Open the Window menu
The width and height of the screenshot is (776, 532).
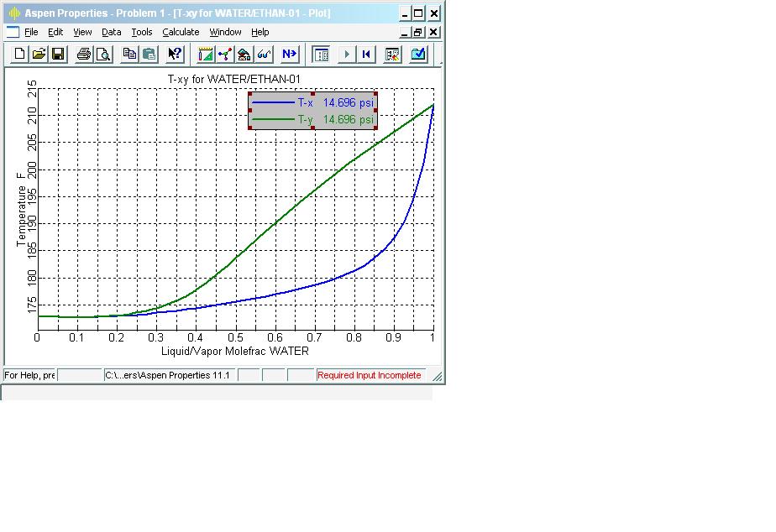point(225,32)
